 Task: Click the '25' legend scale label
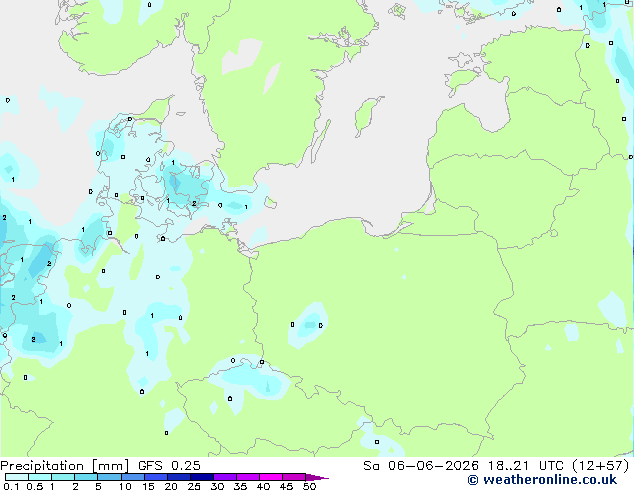(x=194, y=486)
